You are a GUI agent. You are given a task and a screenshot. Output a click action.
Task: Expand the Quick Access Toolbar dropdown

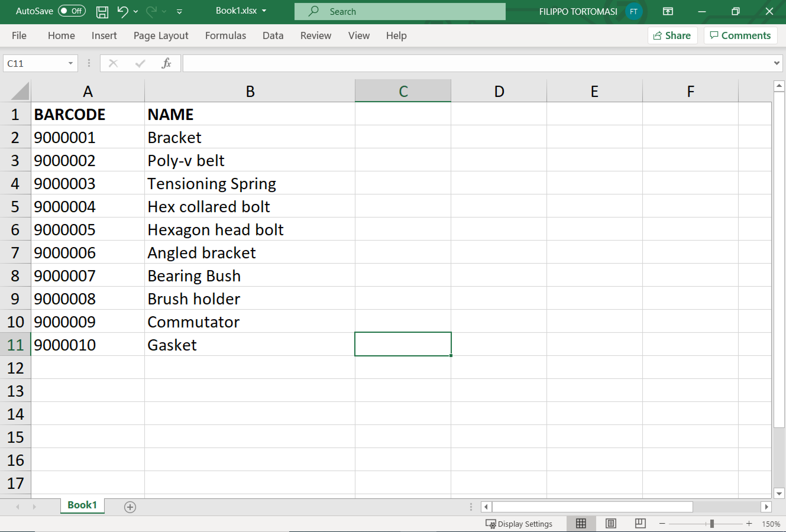click(181, 11)
